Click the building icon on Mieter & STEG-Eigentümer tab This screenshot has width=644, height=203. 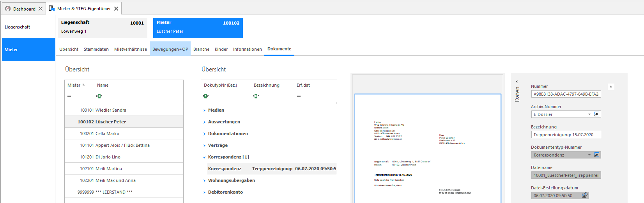pyautogui.click(x=52, y=8)
